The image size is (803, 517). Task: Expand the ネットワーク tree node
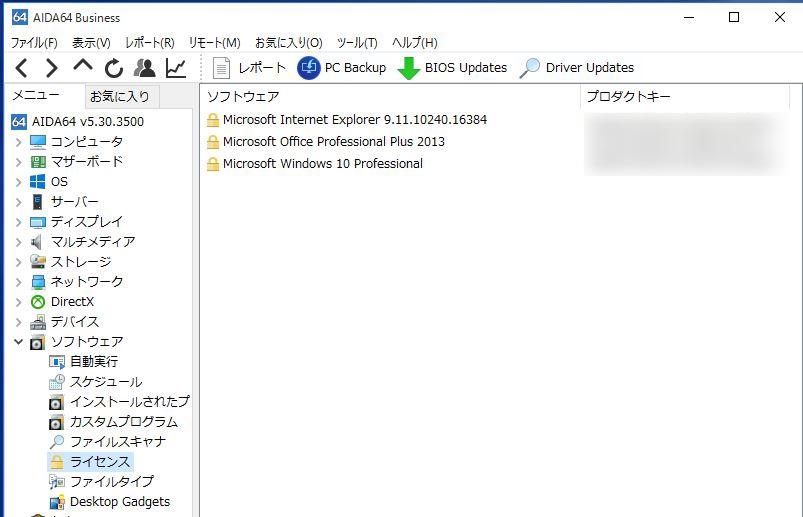18,282
